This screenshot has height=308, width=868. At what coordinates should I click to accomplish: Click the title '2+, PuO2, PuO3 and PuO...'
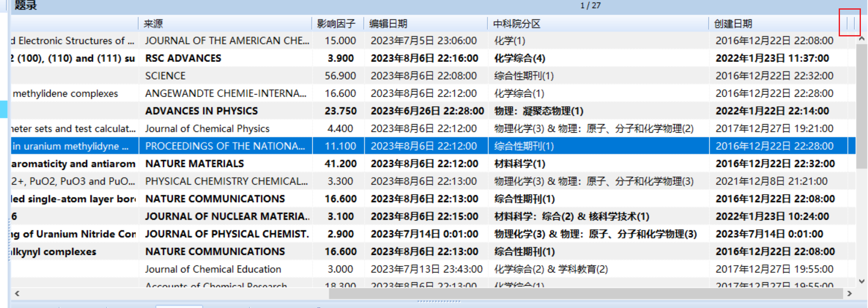click(x=73, y=181)
